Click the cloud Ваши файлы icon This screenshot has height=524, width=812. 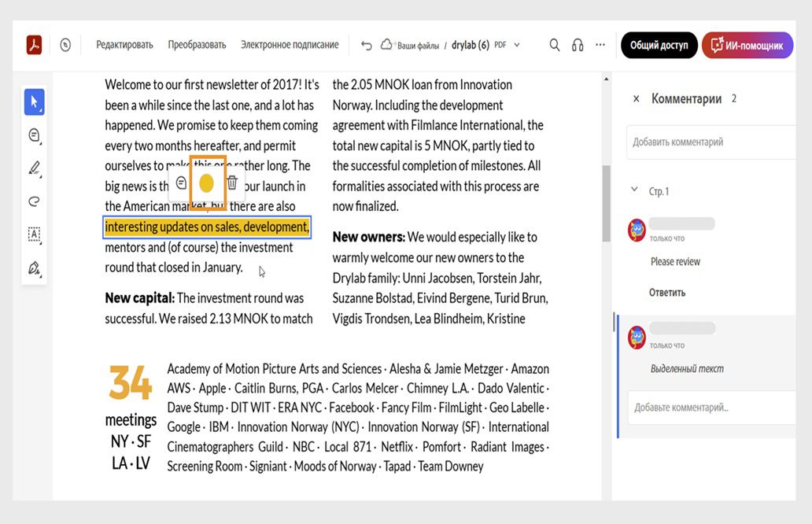(387, 45)
